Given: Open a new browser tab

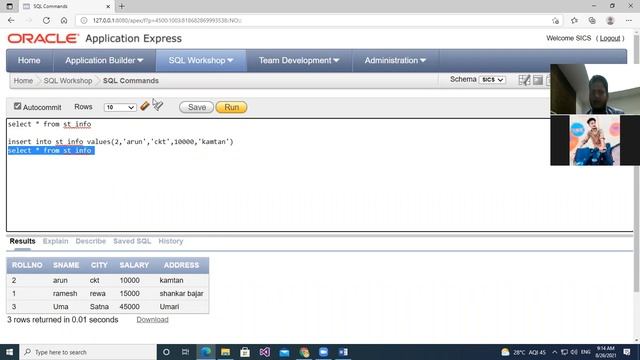Looking at the screenshot, I should 122,6.
